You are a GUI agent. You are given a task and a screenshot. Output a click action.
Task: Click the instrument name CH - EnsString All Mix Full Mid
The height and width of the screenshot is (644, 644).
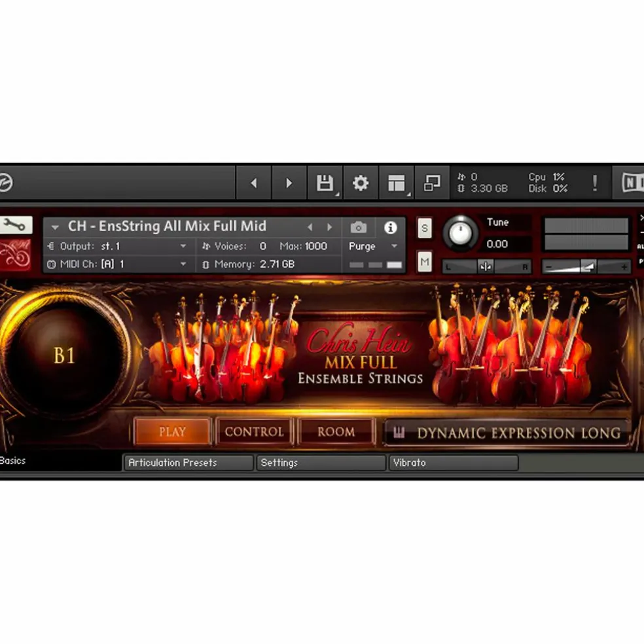coord(167,226)
